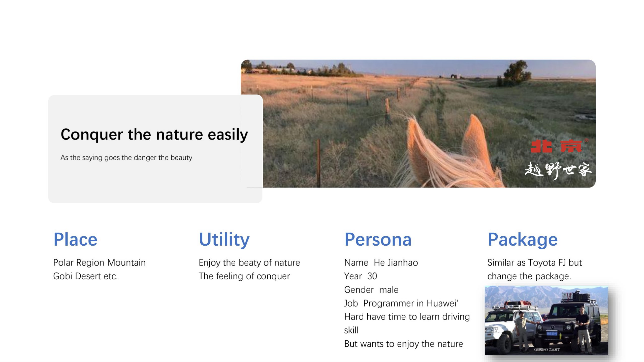Click the 'Persona' heading
The height and width of the screenshot is (362, 644).
click(378, 239)
